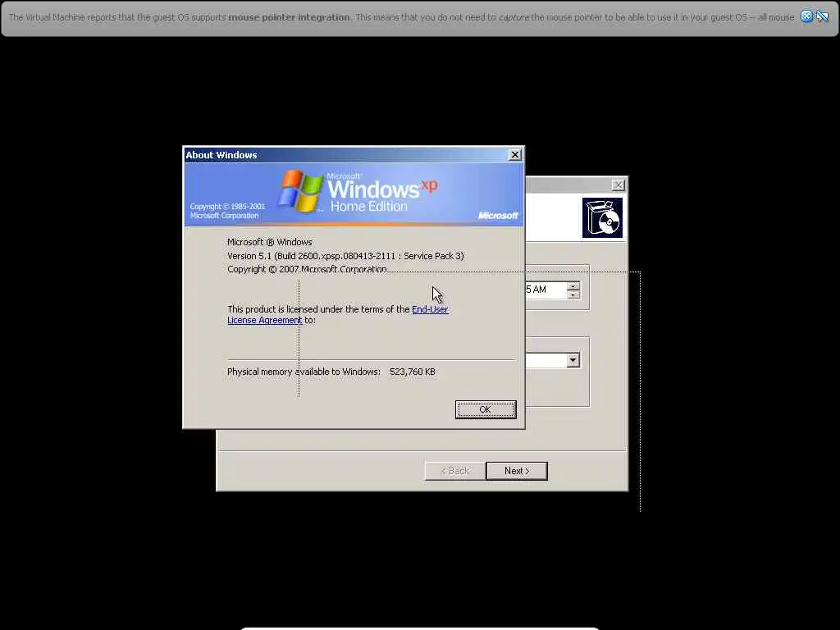
Task: Increase time with the spinner up arrow
Action: coord(573,286)
